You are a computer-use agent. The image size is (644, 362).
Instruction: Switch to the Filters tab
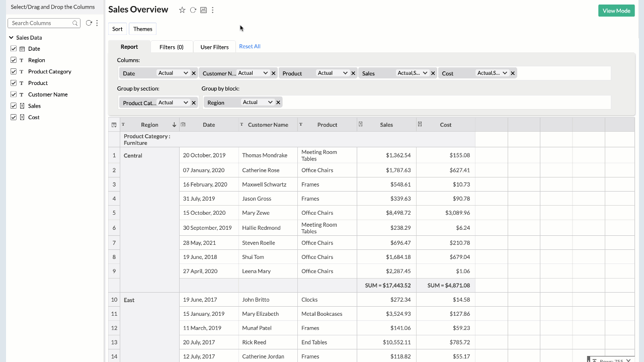(172, 46)
